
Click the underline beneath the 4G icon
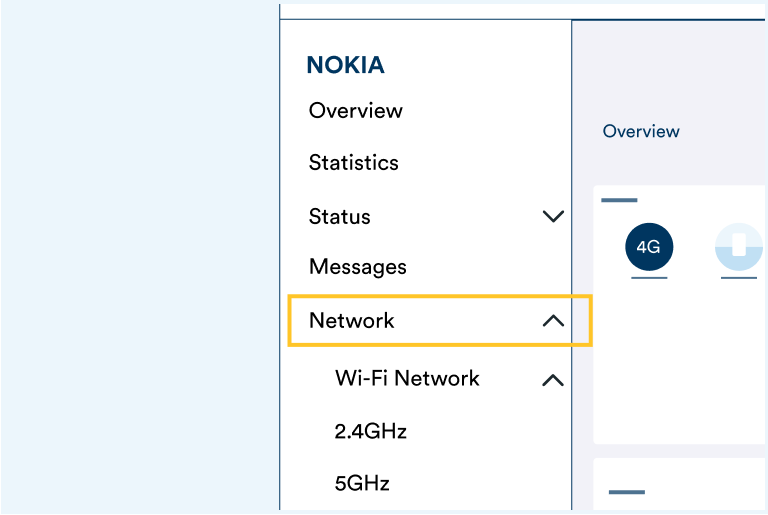(649, 278)
